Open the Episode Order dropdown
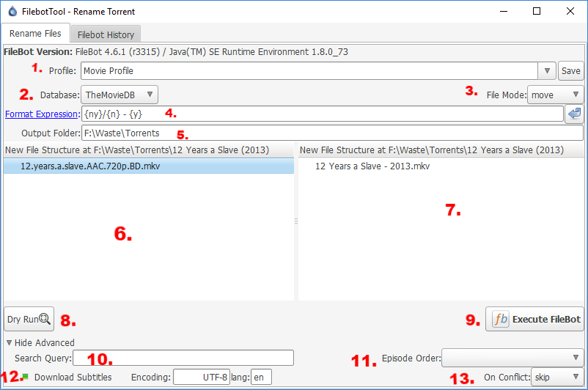This screenshot has width=588, height=390. [512, 358]
